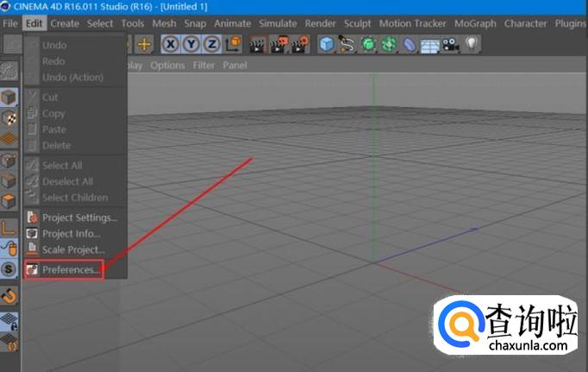Open the Snap menu
The width and height of the screenshot is (588, 372).
[x=195, y=23]
